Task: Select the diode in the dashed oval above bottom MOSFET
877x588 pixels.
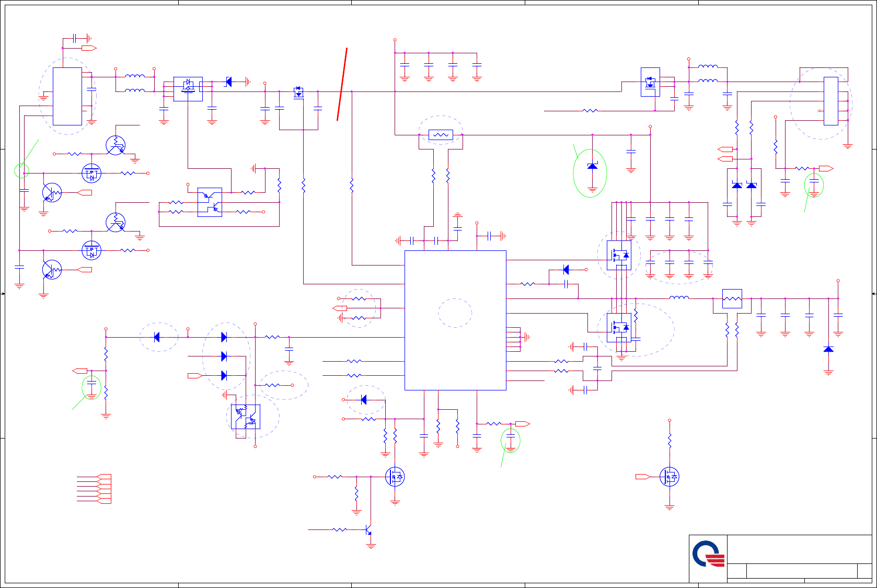Action: coord(364,400)
